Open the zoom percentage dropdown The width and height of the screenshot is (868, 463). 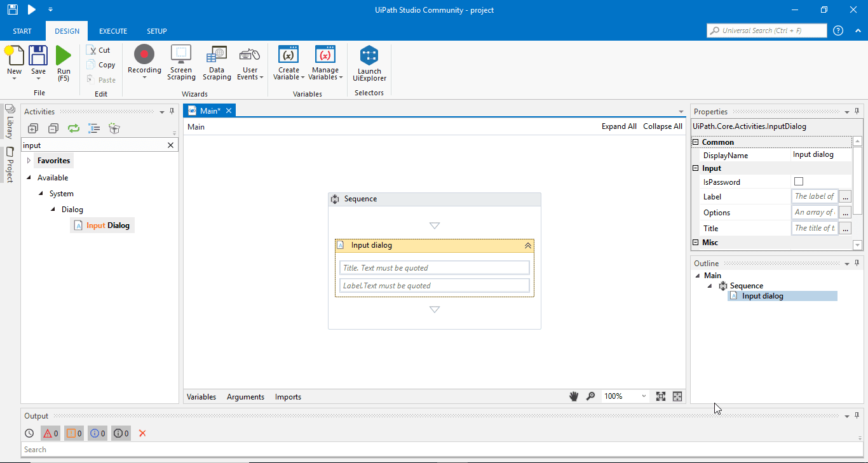(x=642, y=396)
